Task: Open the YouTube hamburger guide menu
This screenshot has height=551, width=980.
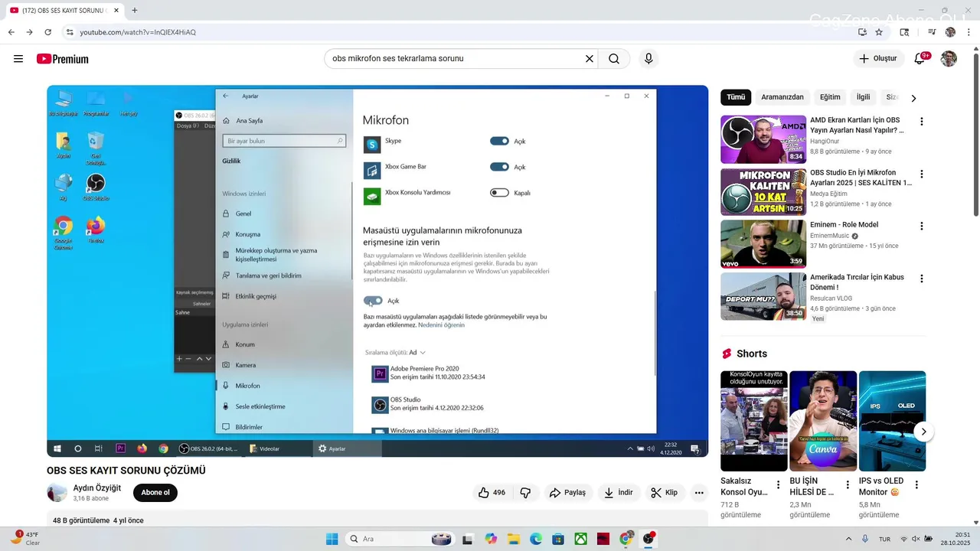Action: 18,59
